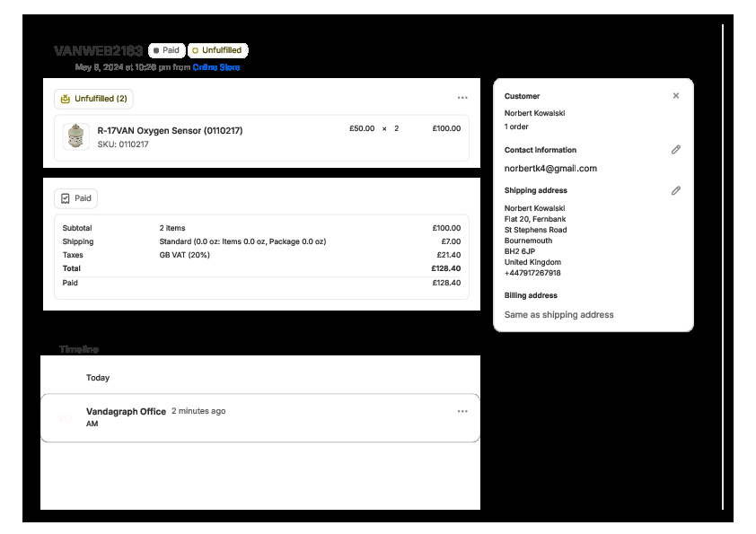The height and width of the screenshot is (534, 756).
Task: Click the Unfulfilled badge next to the order number
Action: tap(217, 51)
